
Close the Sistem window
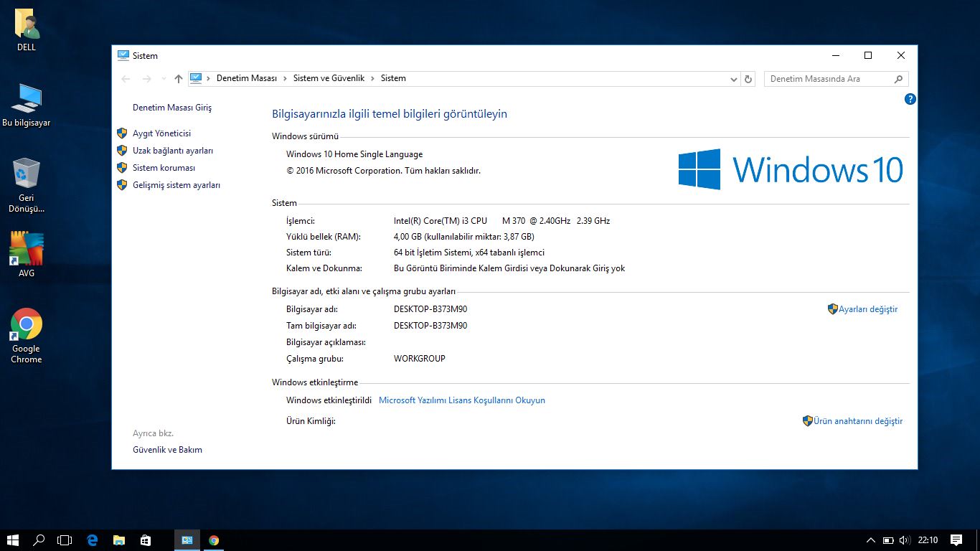tap(901, 55)
